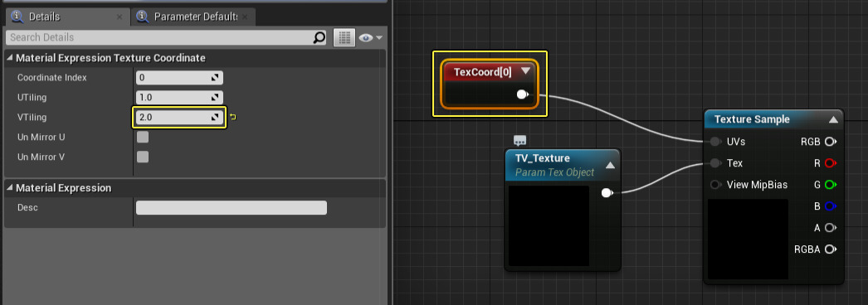Viewport: 868px width, 305px height.
Task: Click the TV_Texture preview thumbnail
Action: pos(549,226)
